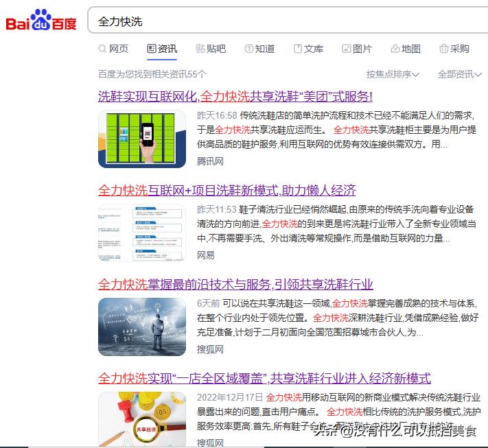
Task: Click the magnifier icon of 网页 tab
Action: (x=102, y=49)
